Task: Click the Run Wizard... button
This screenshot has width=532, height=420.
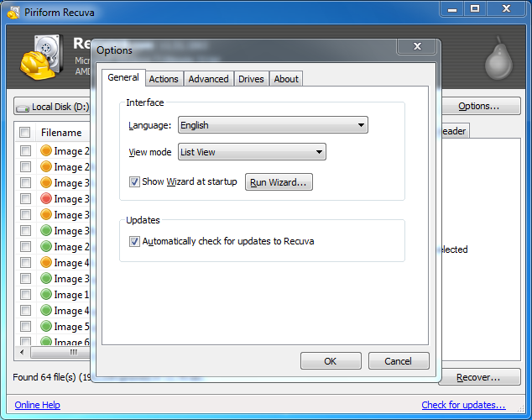Action: tap(279, 182)
